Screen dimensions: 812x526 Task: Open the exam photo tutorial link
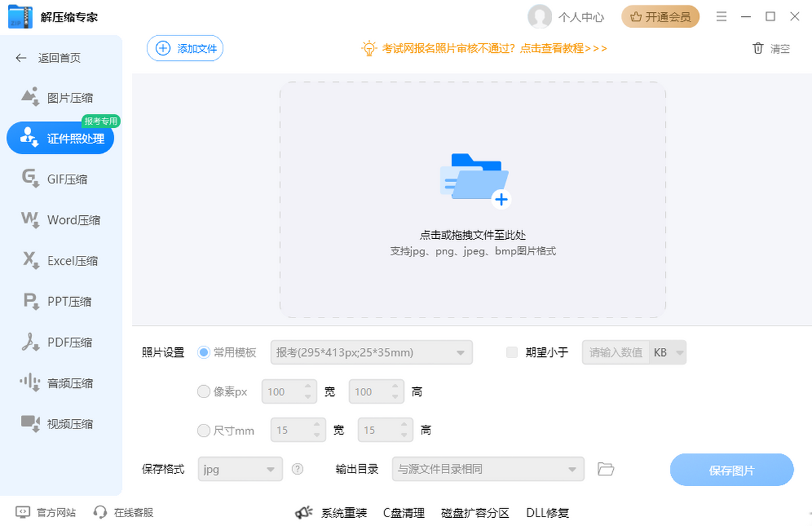[494, 48]
